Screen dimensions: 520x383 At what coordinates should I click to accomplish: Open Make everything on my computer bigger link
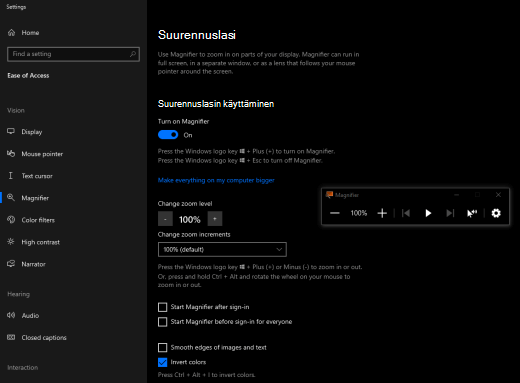216,180
